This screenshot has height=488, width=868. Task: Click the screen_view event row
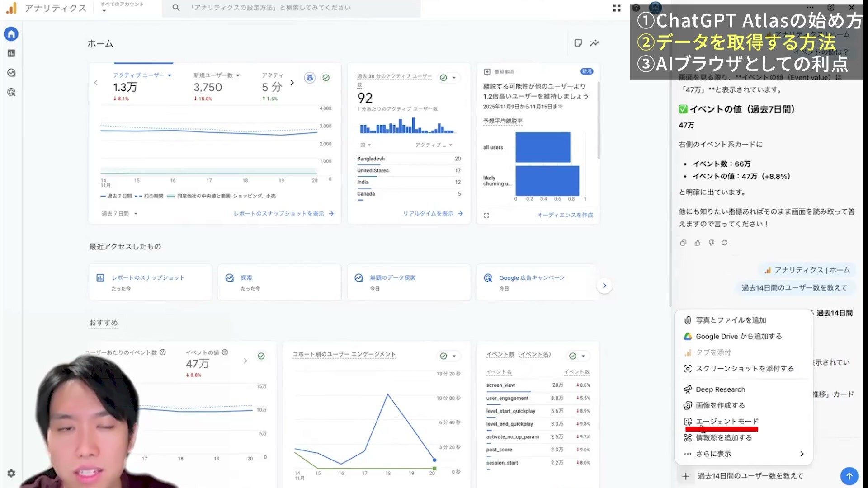pos(538,385)
